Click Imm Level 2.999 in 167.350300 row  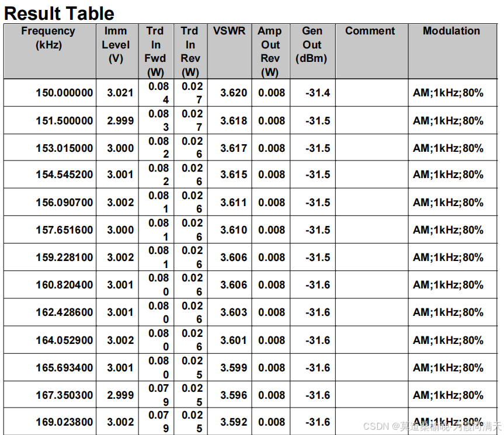point(120,395)
